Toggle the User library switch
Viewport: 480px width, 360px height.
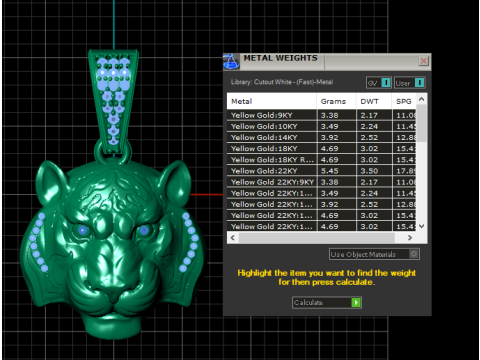coord(410,83)
